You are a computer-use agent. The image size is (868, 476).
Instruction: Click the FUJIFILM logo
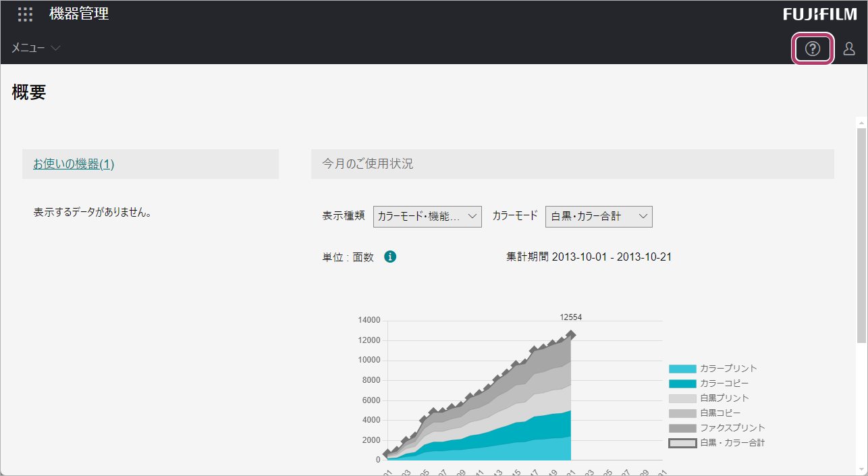click(x=819, y=14)
